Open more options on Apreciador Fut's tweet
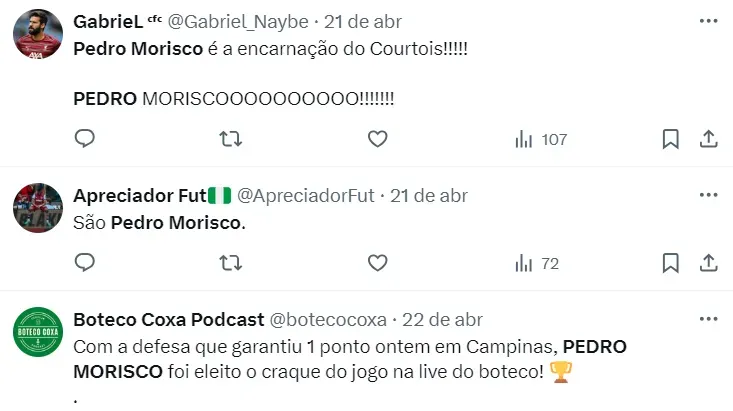 coord(708,195)
